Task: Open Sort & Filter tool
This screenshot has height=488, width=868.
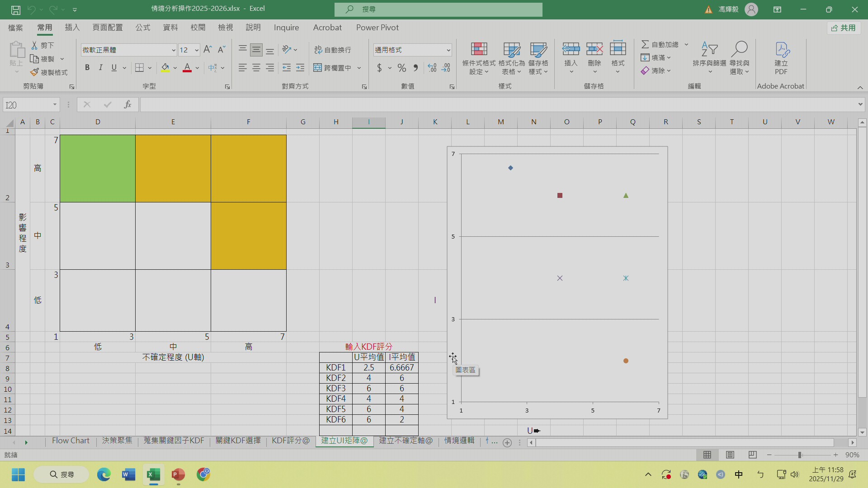Action: tap(709, 49)
